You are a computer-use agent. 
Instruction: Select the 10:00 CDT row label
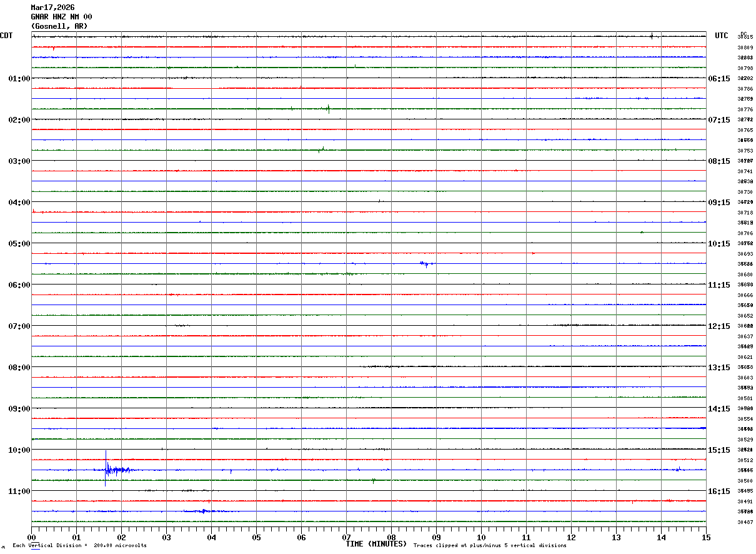[x=19, y=450]
